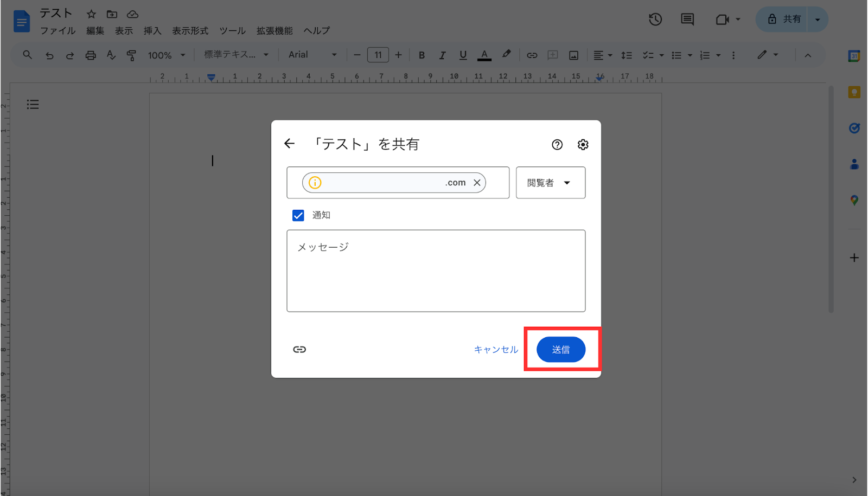Click the キャンセル link
The height and width of the screenshot is (496, 868).
[x=496, y=350]
